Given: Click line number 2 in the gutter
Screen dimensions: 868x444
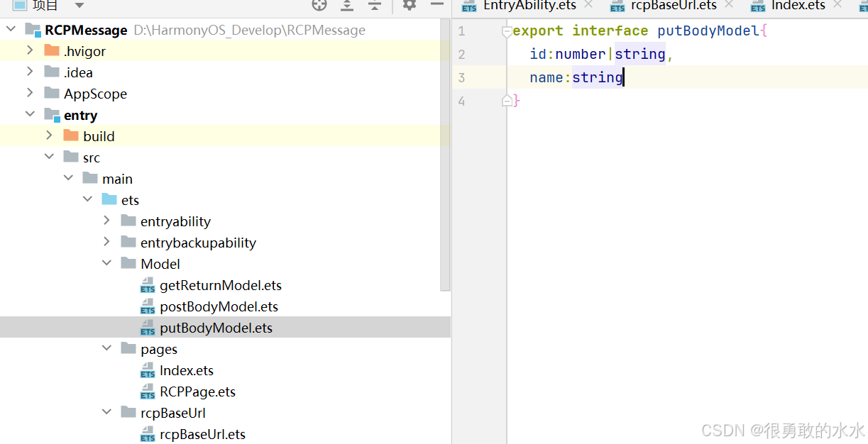Looking at the screenshot, I should click(x=461, y=55).
